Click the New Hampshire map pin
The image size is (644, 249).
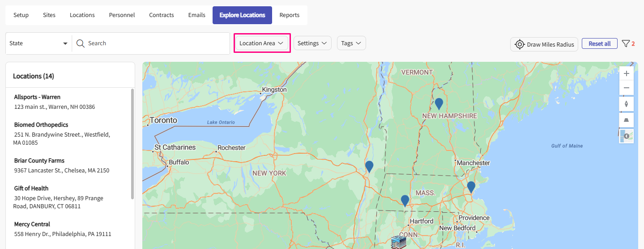pyautogui.click(x=439, y=103)
